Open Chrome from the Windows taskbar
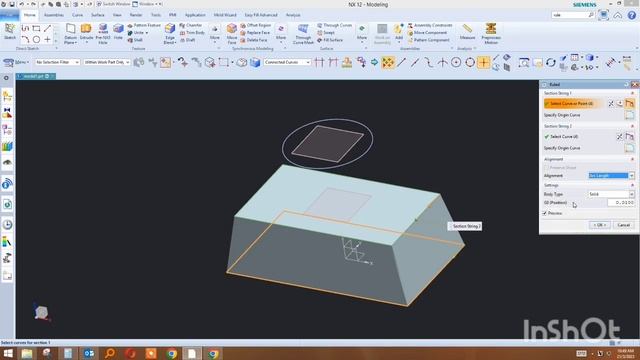This screenshot has width=640, height=360. (171, 353)
